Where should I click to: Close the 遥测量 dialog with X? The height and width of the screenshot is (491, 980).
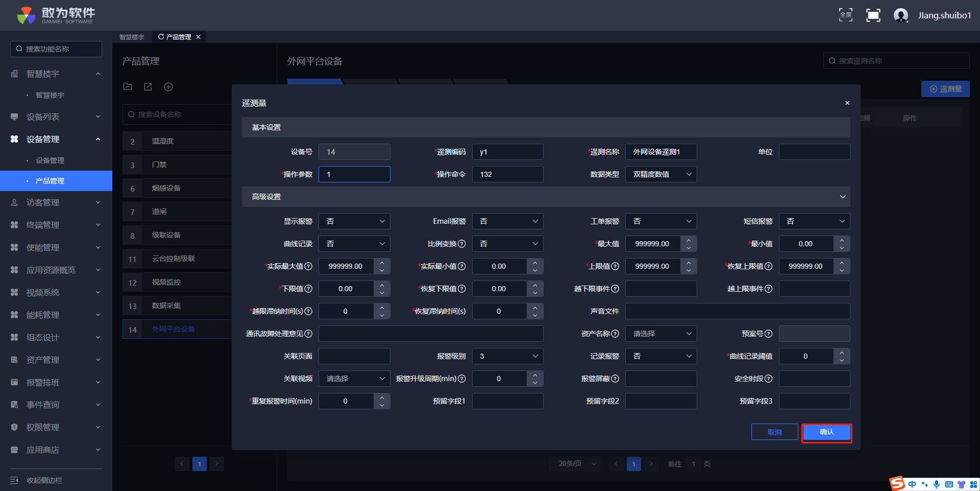(847, 103)
